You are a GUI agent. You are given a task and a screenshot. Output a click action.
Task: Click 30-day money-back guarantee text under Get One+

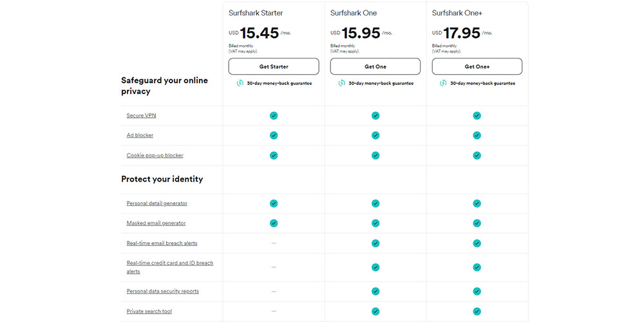[x=482, y=83]
